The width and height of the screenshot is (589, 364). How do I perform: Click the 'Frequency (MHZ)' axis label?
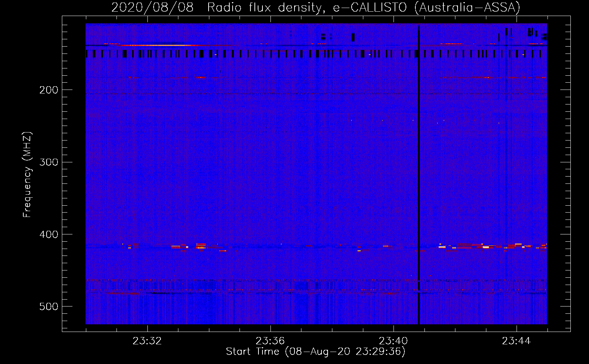(x=27, y=174)
